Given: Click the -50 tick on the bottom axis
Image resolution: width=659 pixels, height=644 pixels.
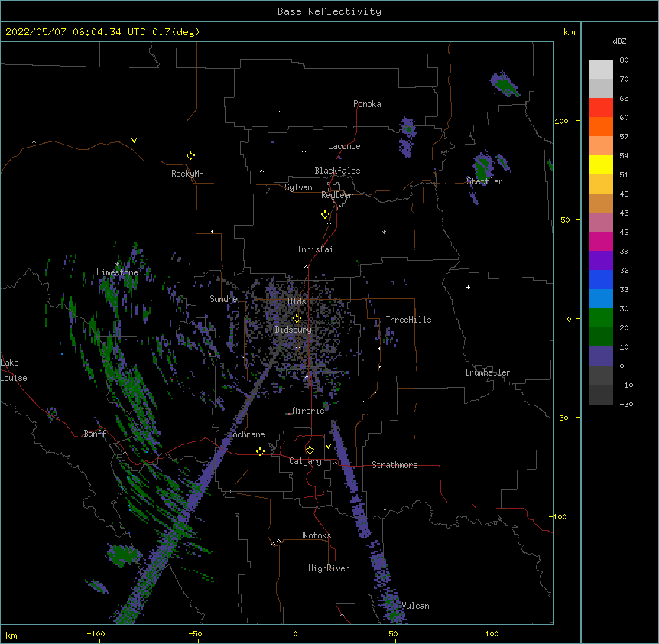Looking at the screenshot, I should (x=195, y=633).
